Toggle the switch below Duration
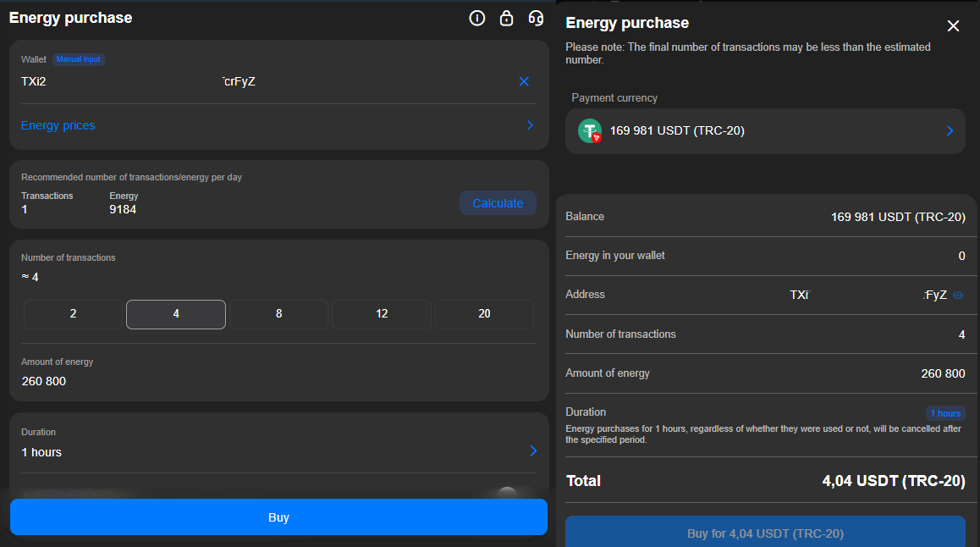Viewport: 980px width, 547px height. (x=509, y=492)
